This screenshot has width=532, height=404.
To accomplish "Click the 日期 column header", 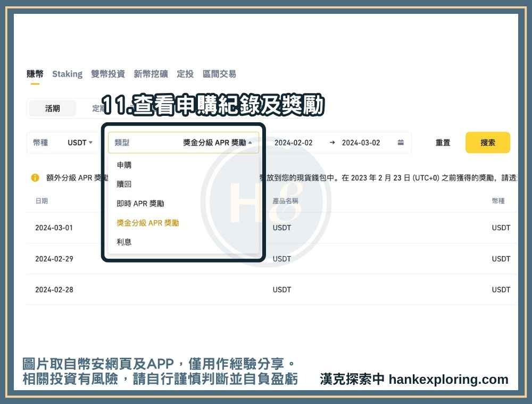I will 41,201.
